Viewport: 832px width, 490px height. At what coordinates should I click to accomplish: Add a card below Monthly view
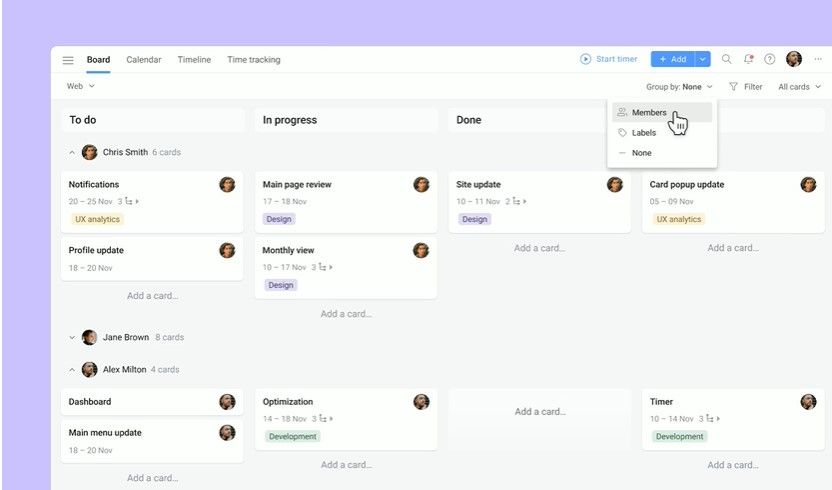346,314
